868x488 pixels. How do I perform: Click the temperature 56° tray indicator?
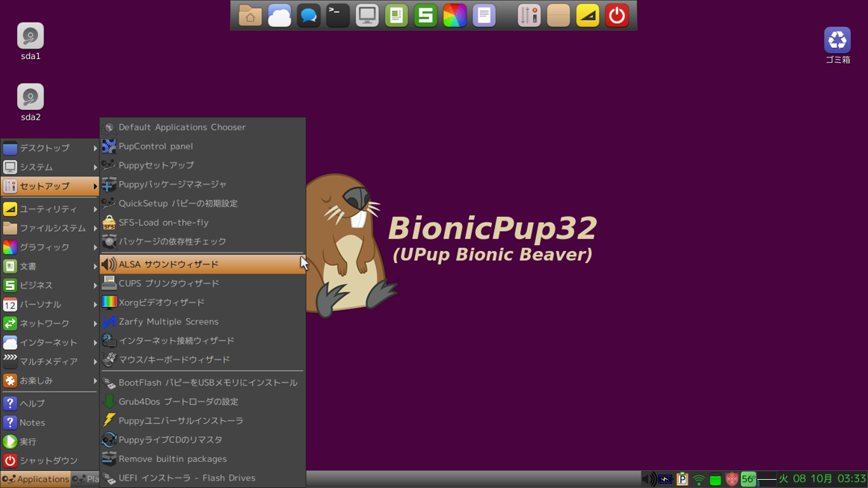tap(748, 478)
